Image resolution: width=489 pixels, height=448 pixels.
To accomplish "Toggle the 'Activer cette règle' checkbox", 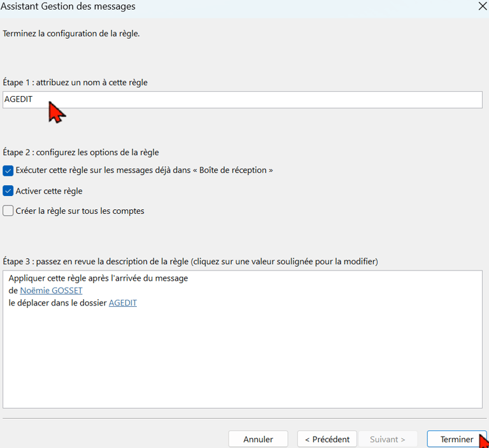I will coord(8,191).
